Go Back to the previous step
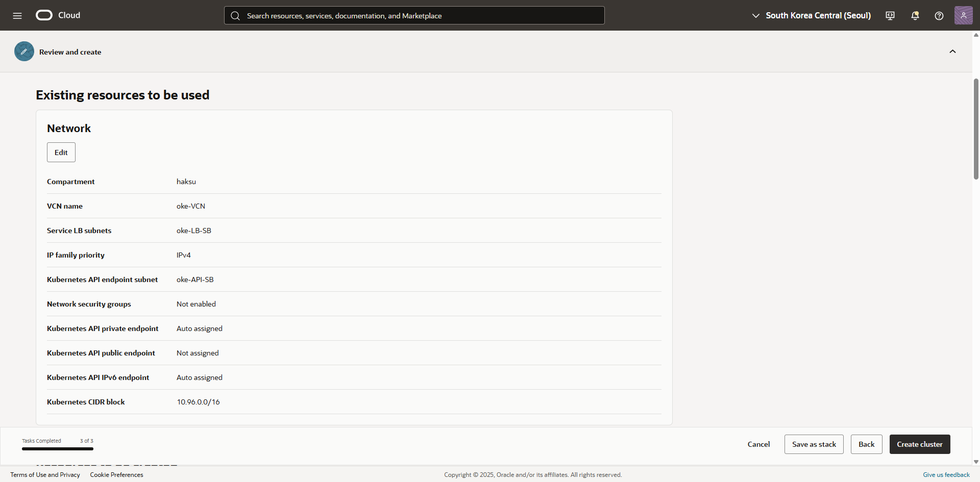This screenshot has height=482, width=980. click(866, 444)
